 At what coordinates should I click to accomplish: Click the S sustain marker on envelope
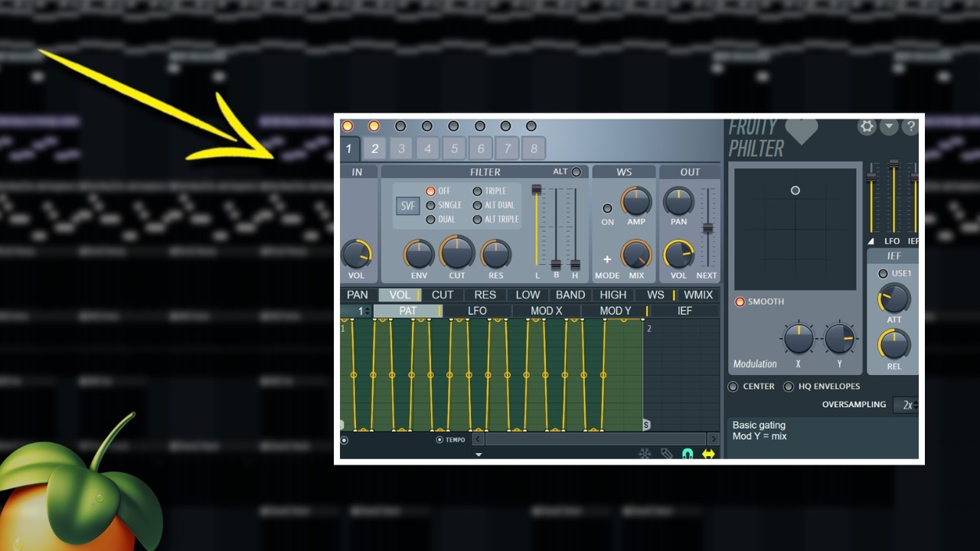point(646,425)
